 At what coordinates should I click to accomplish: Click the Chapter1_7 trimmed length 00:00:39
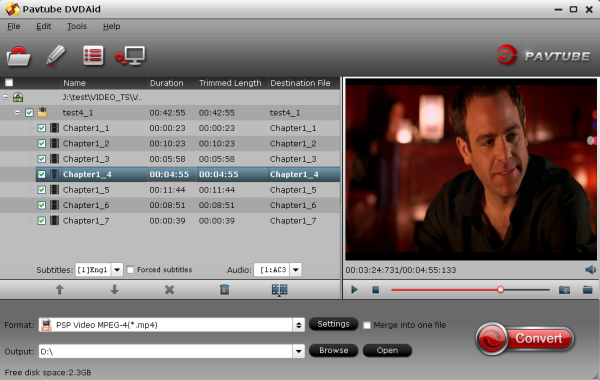click(x=217, y=221)
